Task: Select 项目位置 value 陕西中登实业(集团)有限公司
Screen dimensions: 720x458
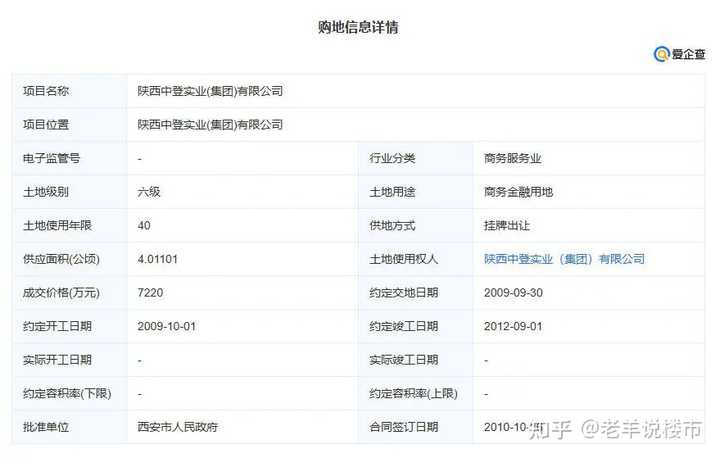Action: pyautogui.click(x=210, y=124)
